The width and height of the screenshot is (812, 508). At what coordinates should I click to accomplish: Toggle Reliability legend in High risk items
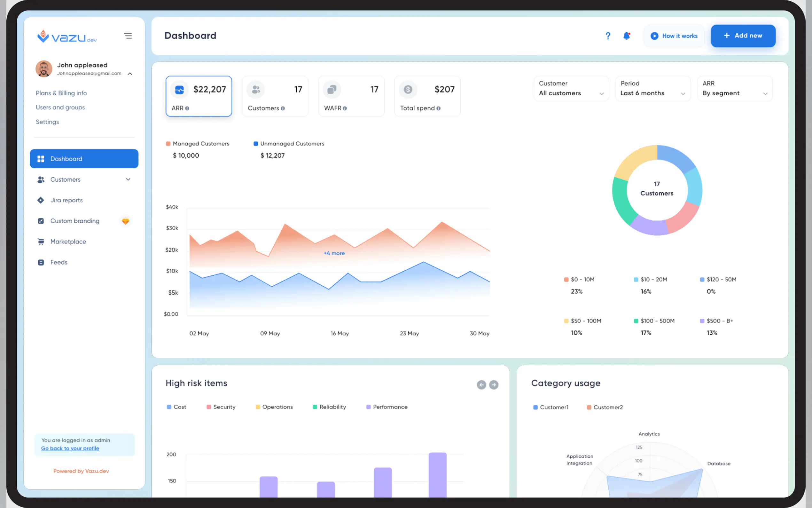(x=329, y=407)
